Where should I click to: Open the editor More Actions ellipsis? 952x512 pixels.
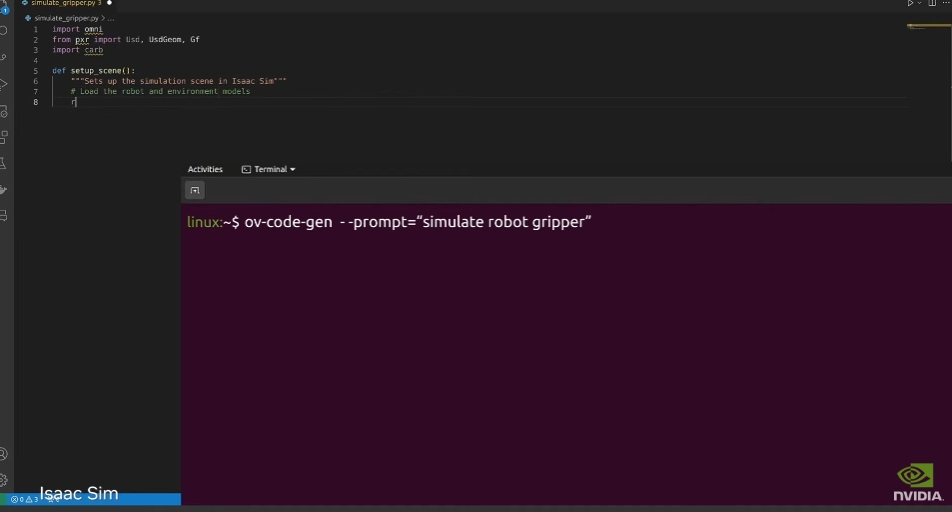coord(946,4)
